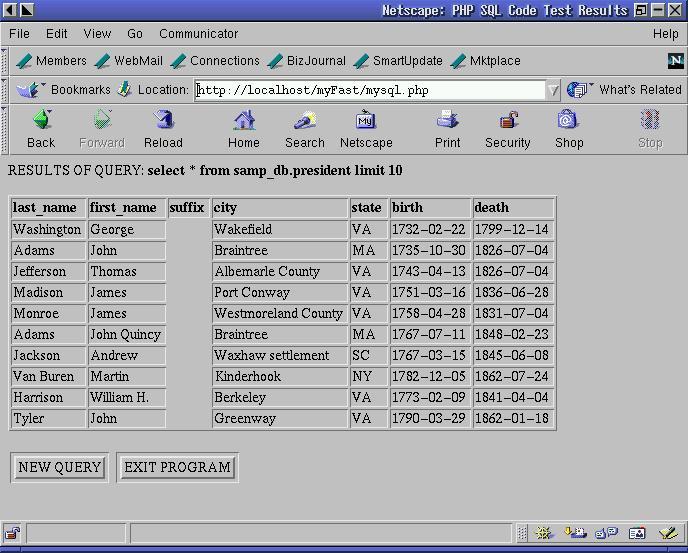Go to Home via toolbar icon

pos(243,122)
